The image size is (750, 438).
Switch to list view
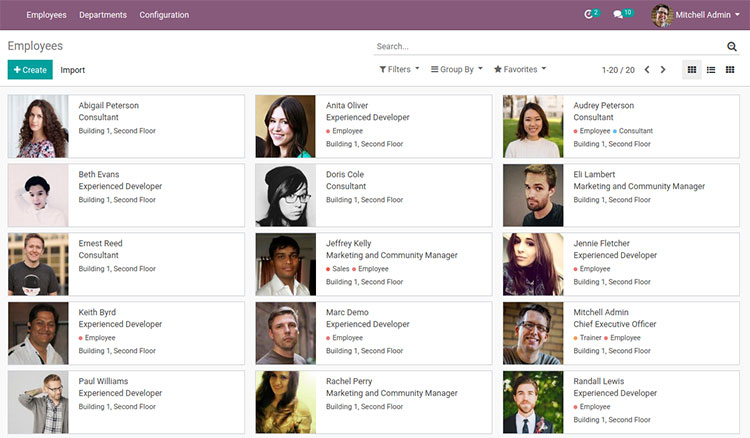[711, 70]
